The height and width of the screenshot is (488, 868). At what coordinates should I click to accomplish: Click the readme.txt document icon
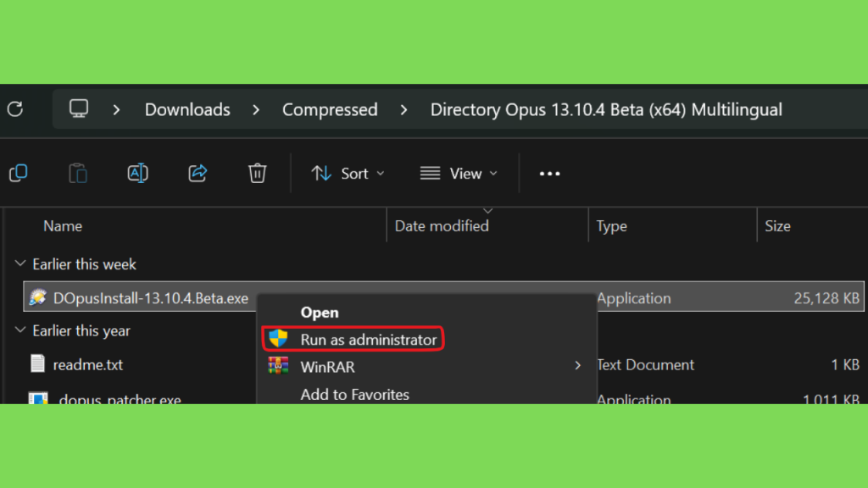tap(37, 363)
